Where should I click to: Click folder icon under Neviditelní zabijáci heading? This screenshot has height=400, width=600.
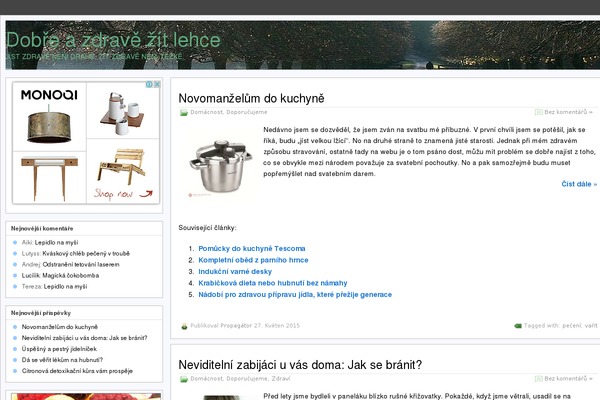pos(184,379)
